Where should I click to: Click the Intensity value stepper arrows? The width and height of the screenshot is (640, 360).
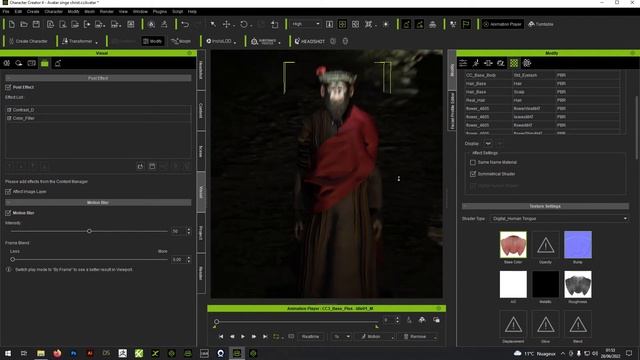(189, 231)
